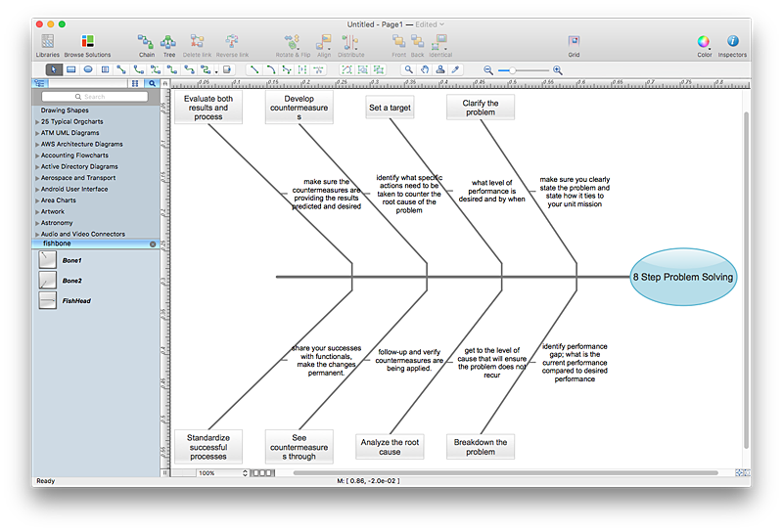Close the fishbone library
This screenshot has width=783, height=532.
[153, 244]
